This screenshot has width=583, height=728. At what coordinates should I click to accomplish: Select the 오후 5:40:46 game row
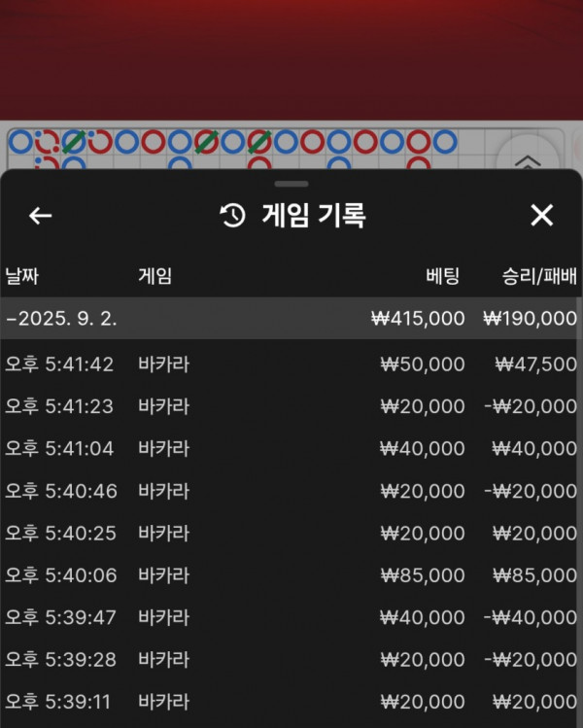291,491
